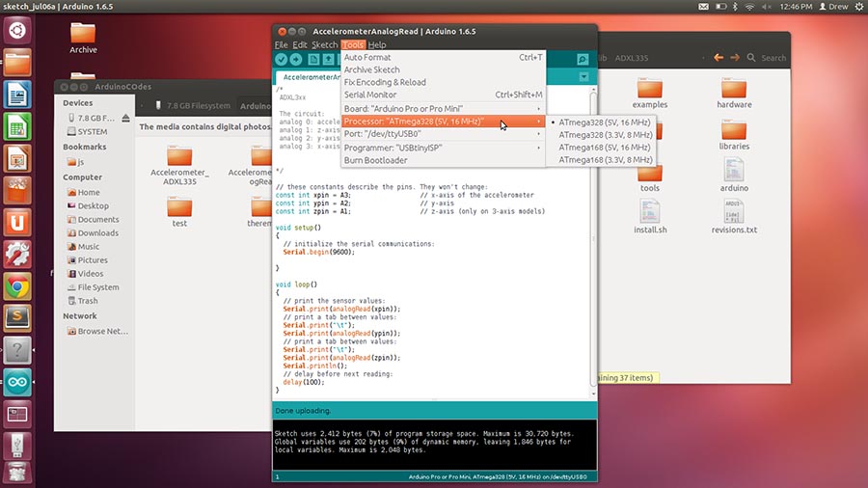
Task: Select the hardware folder
Action: 734,93
